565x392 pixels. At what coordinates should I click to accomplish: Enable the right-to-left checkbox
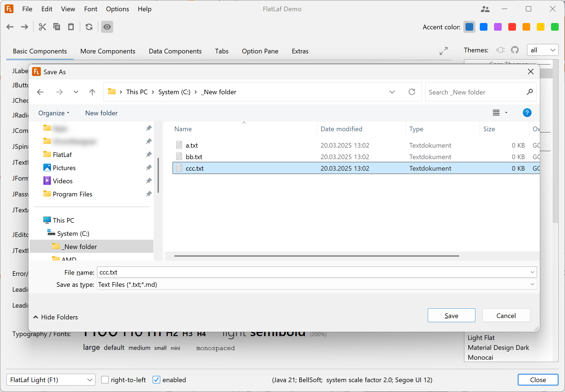tap(105, 380)
